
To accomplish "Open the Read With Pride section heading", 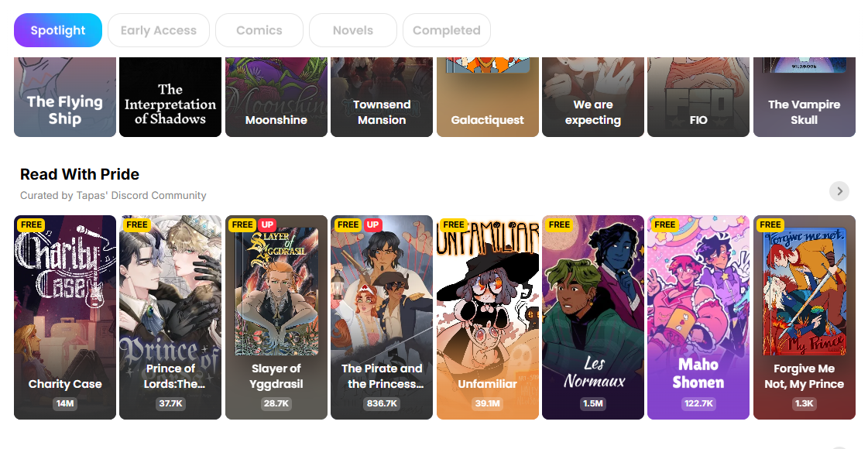I will click(80, 174).
